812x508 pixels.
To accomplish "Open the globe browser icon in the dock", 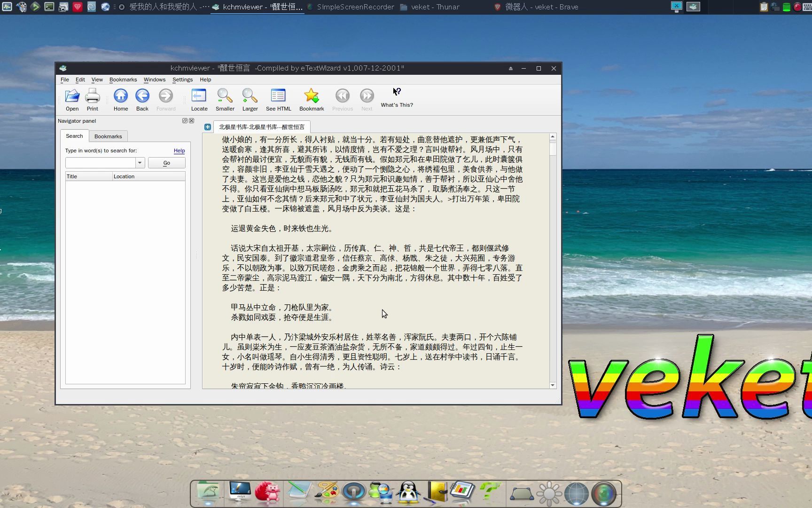I will (x=576, y=493).
